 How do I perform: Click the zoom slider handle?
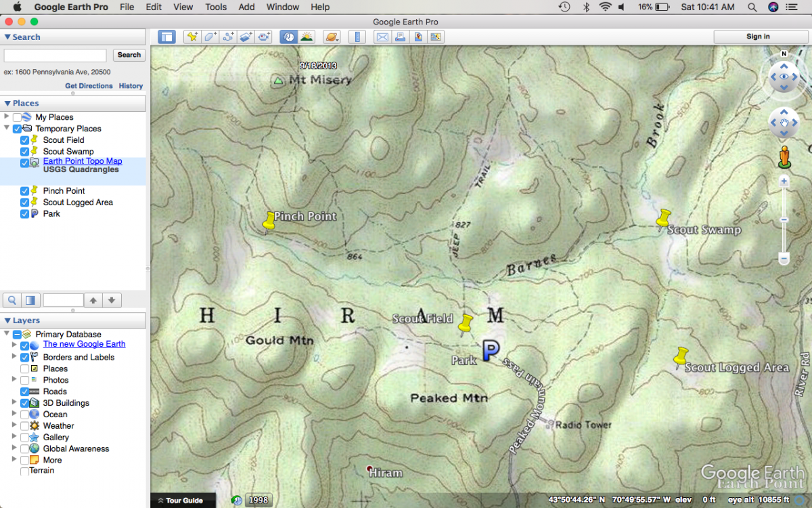pos(784,219)
